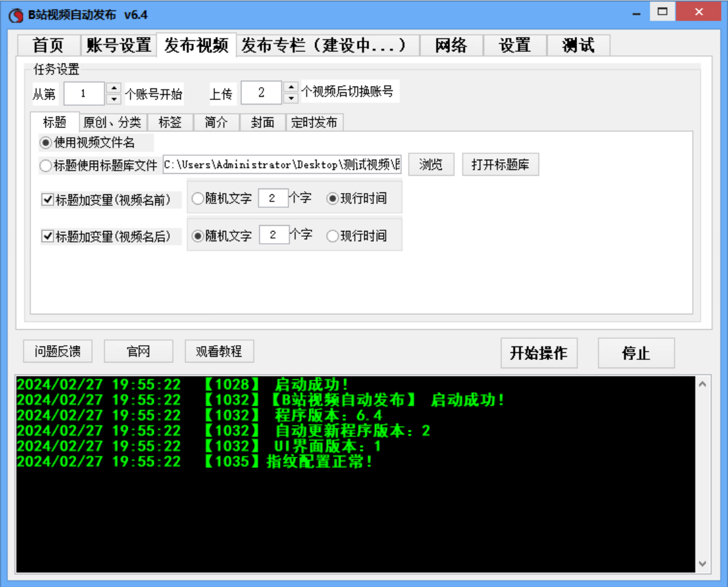Click the 开始操作 button

click(539, 353)
